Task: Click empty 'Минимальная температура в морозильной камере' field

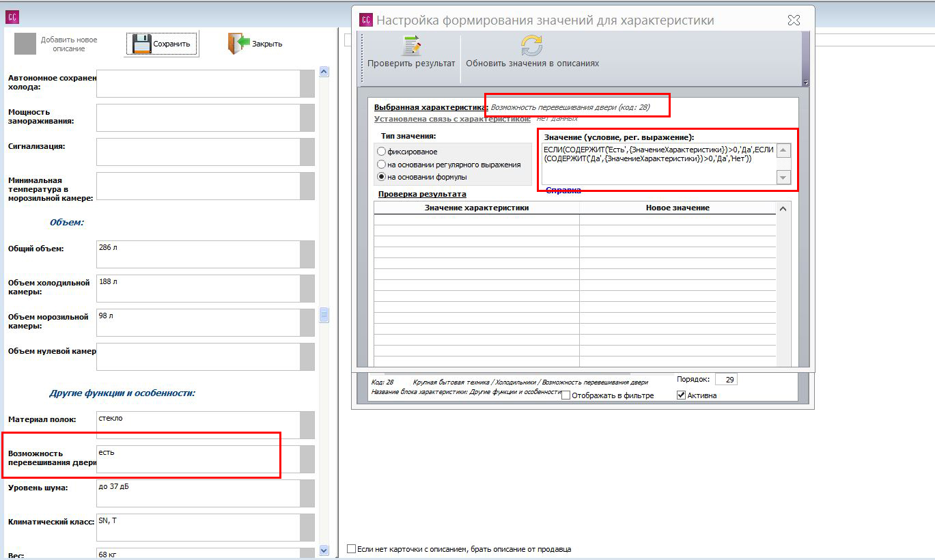Action: coord(198,186)
